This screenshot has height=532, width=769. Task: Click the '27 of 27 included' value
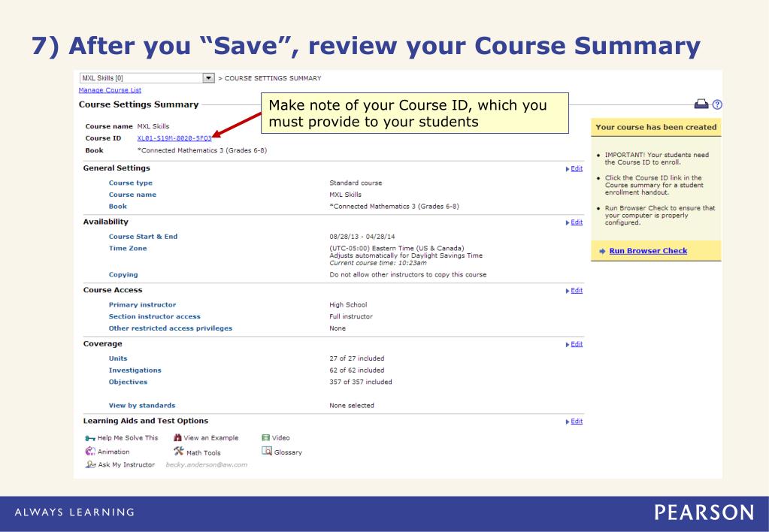click(x=356, y=358)
